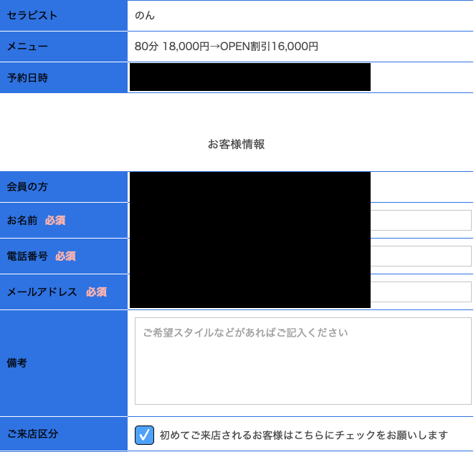Click the メールアドレス label
This screenshot has height=452, width=476.
point(42,292)
